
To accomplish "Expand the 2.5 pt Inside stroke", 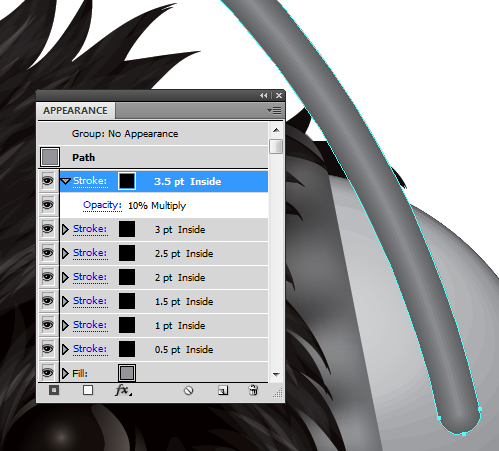I will [65, 253].
